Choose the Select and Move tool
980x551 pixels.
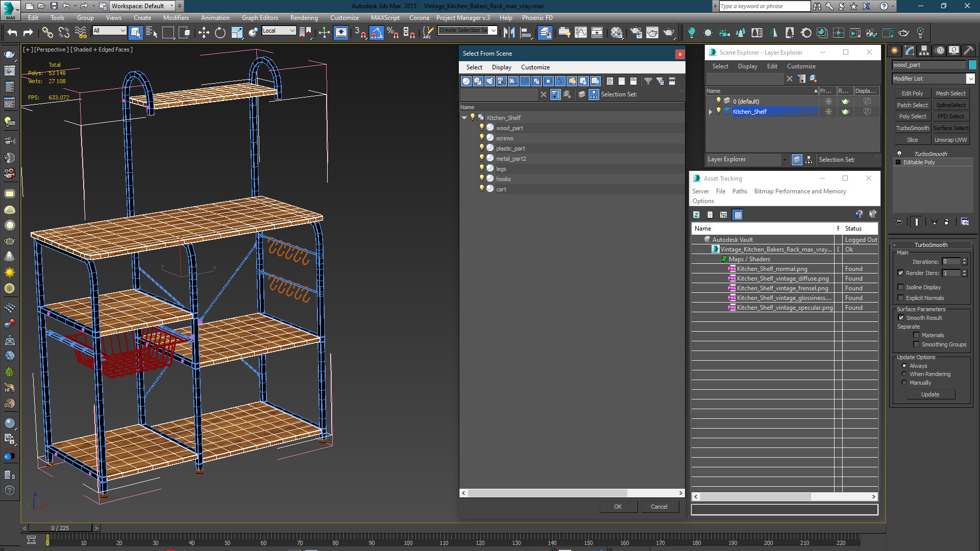[x=204, y=33]
